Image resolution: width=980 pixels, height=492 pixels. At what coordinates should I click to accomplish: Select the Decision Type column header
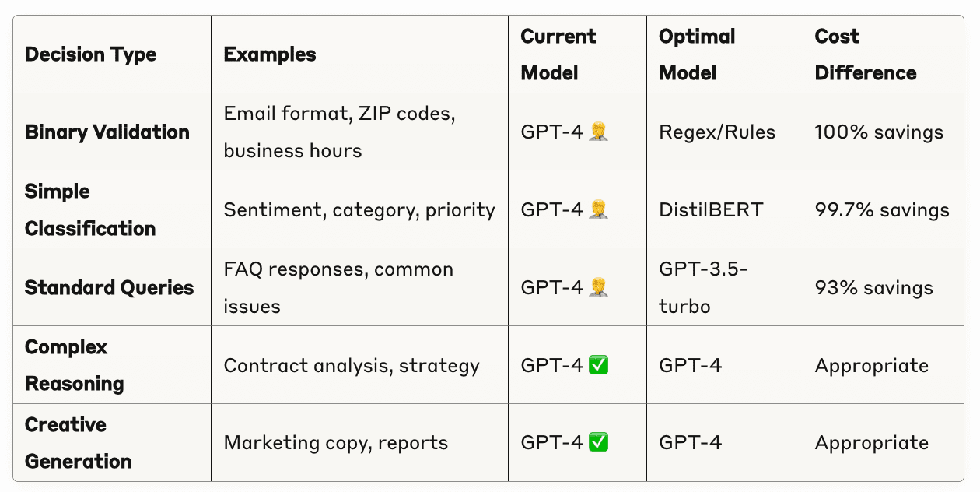pos(91,54)
